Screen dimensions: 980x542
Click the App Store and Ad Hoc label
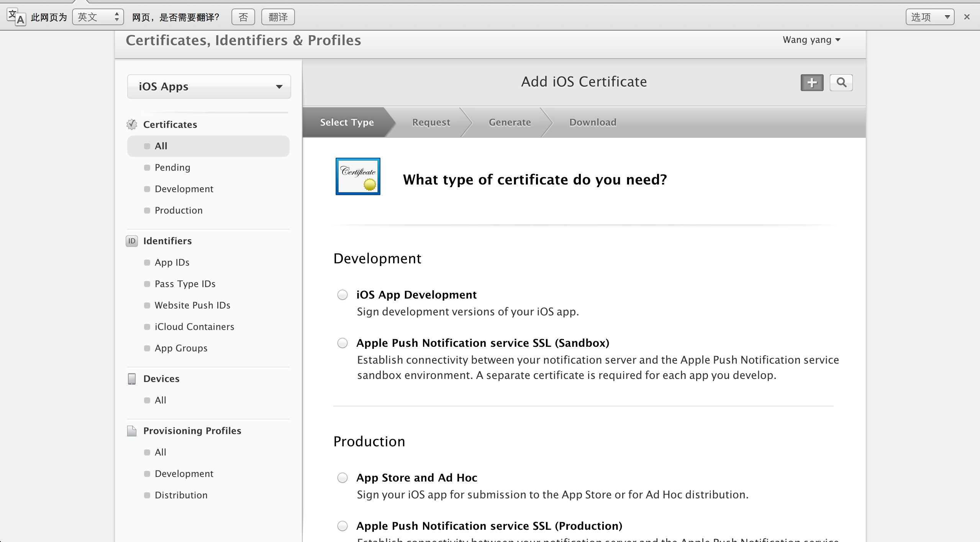(x=417, y=478)
